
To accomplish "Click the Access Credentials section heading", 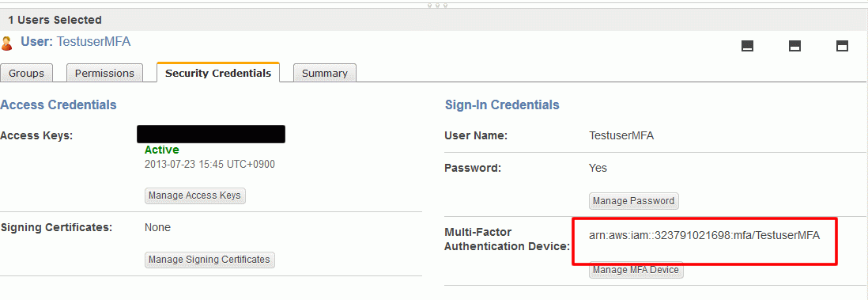I will [x=58, y=104].
